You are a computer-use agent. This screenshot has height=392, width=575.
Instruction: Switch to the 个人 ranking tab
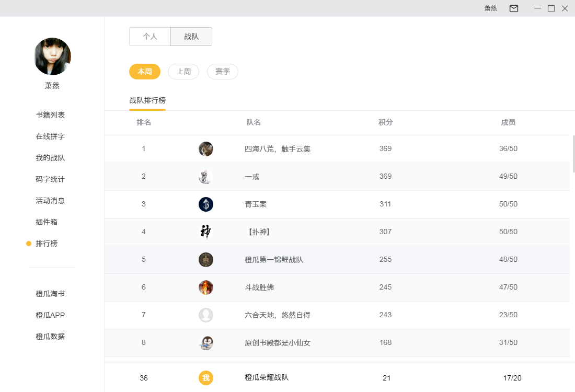coord(150,37)
